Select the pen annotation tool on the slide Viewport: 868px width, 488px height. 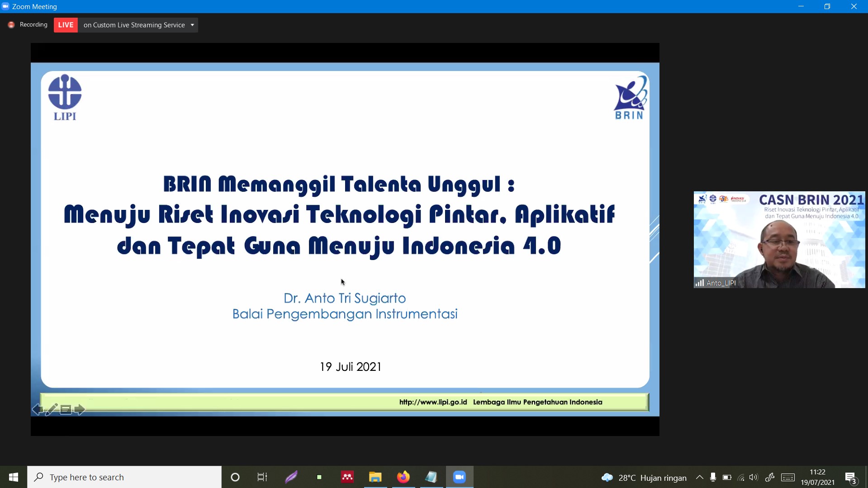click(51, 410)
